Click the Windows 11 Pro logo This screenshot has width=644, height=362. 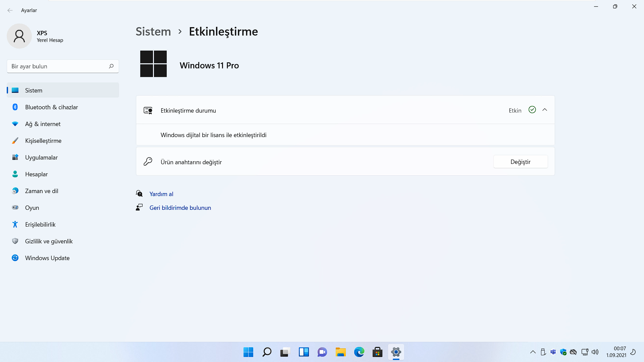tap(153, 64)
